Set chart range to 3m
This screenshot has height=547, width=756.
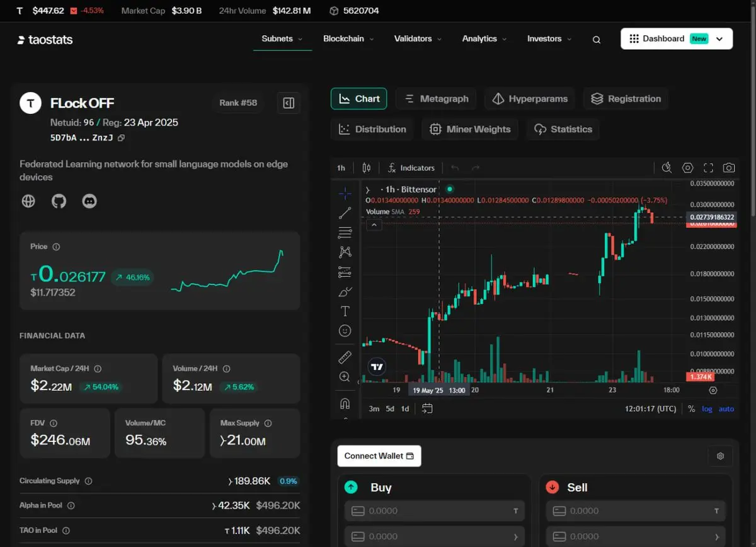coord(374,409)
